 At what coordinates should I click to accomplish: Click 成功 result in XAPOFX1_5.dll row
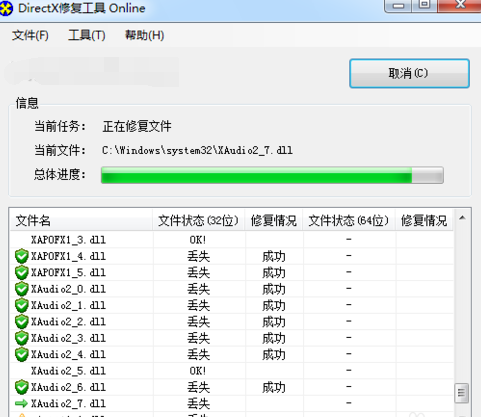point(274,273)
